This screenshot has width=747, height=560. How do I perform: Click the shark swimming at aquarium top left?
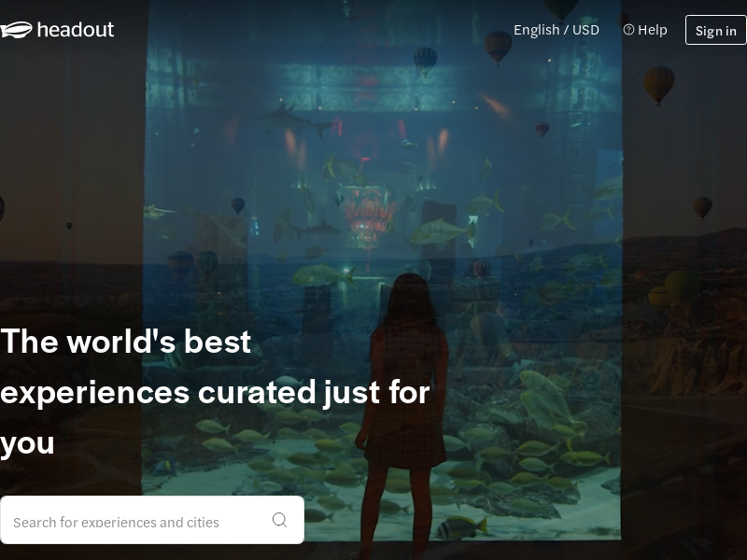coord(285,117)
